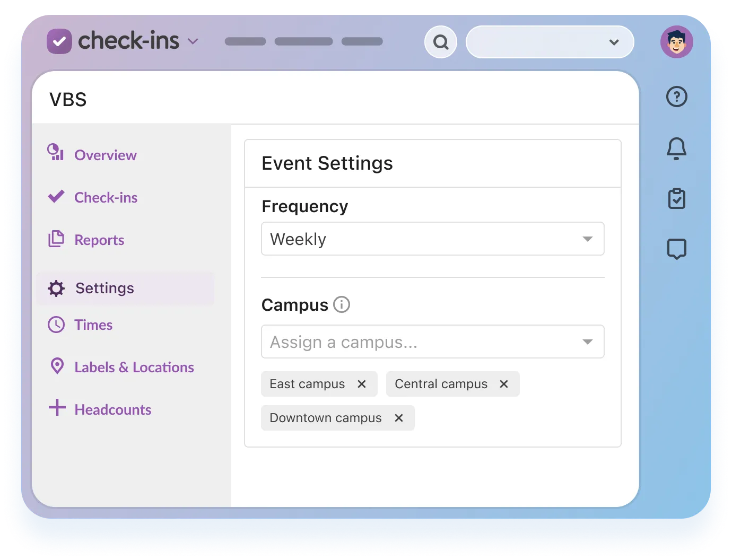
Task: Click the Campus info icon
Action: tap(342, 305)
